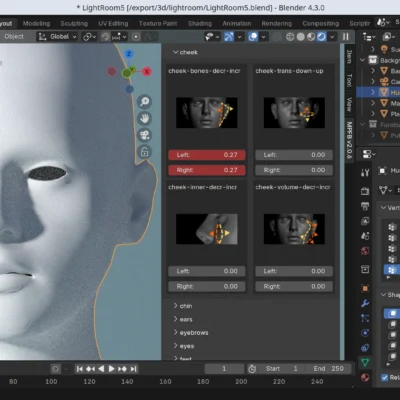The image size is (400, 400).
Task: Switch to wireframe viewport shading
Action: (x=290, y=36)
